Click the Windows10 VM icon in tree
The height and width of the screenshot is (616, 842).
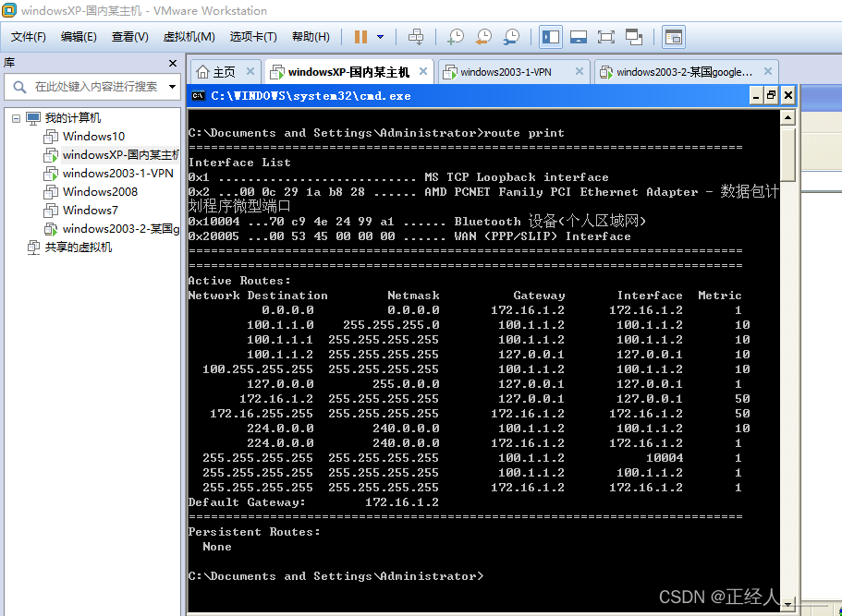[x=51, y=137]
